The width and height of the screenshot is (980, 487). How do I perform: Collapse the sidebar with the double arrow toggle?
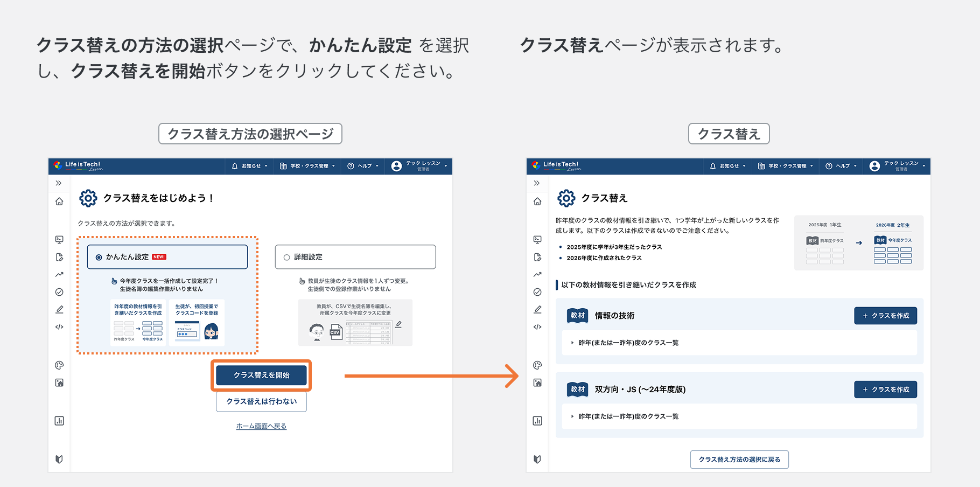(x=59, y=183)
